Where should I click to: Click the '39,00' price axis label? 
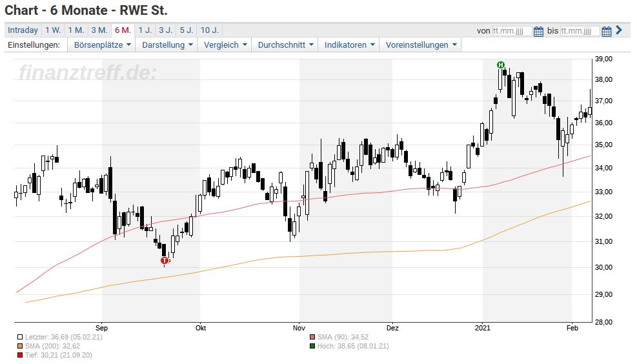pyautogui.click(x=603, y=59)
